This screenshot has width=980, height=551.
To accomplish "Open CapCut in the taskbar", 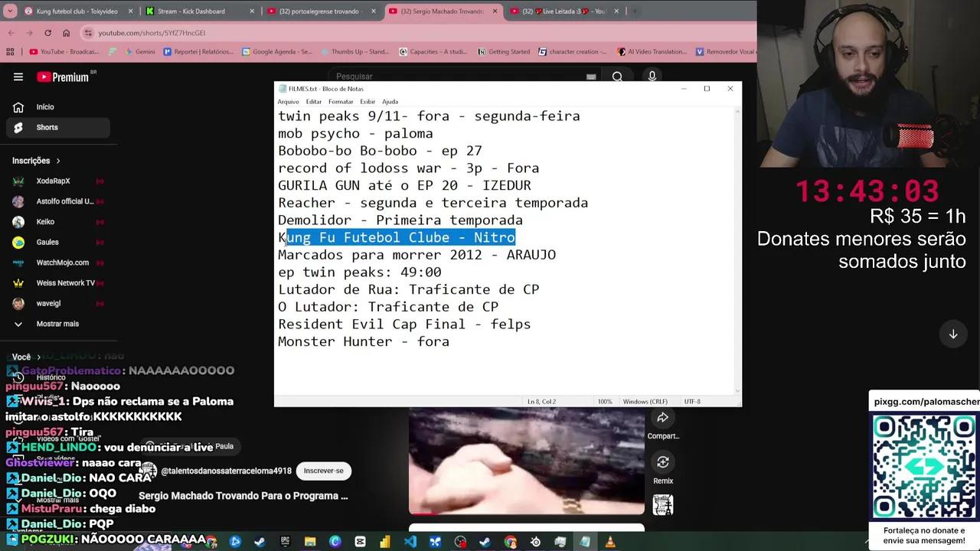I will coord(360,542).
